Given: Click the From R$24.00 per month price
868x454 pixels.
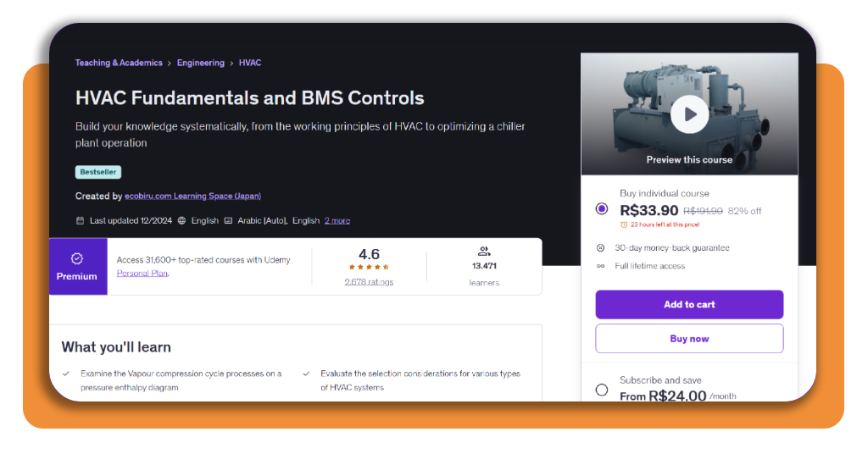Looking at the screenshot, I should pos(677,396).
